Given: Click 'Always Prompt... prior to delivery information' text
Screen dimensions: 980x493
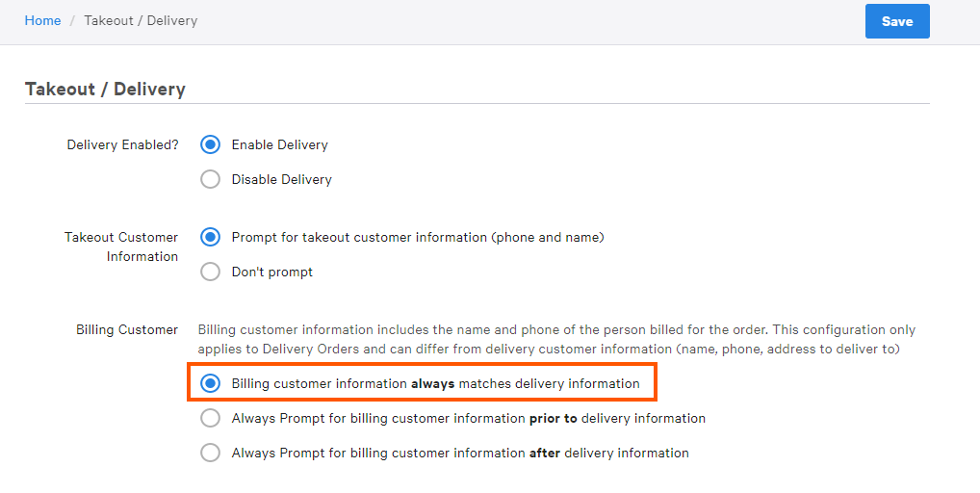Looking at the screenshot, I should (x=468, y=418).
